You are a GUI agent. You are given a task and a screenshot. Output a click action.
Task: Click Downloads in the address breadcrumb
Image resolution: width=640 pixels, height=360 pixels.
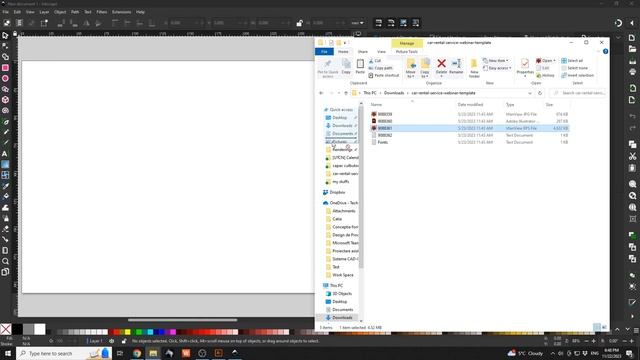tap(394, 93)
